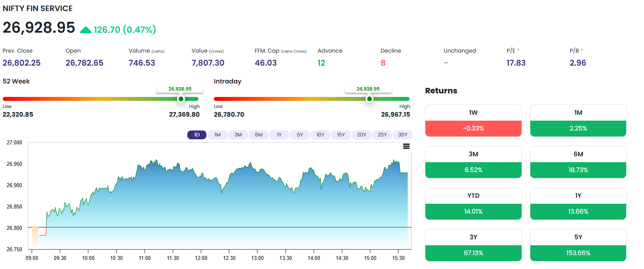Click the index value 26,928.95 heading

point(39,28)
